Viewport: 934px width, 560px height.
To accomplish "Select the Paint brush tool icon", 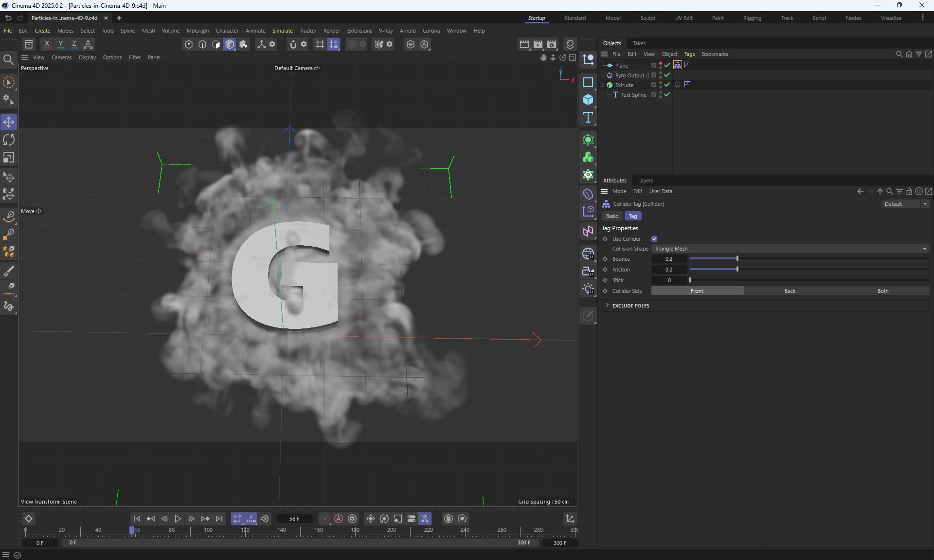I will pyautogui.click(x=9, y=271).
